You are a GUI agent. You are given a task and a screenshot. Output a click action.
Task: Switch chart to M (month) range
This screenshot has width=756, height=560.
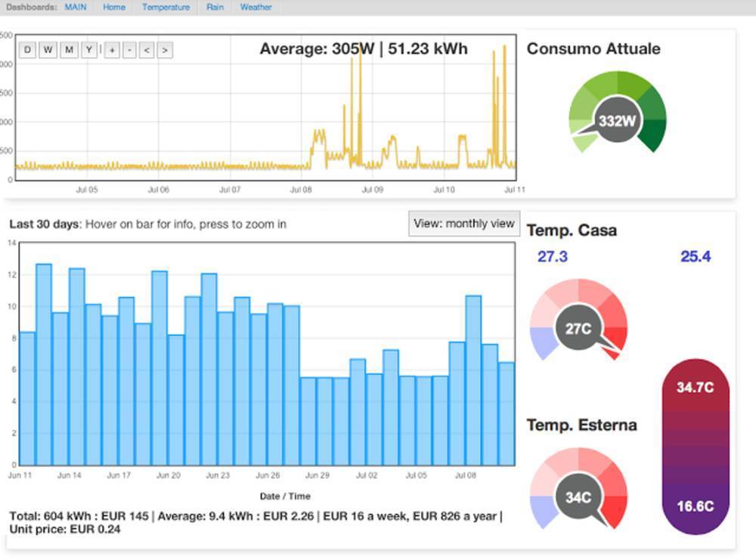69,50
